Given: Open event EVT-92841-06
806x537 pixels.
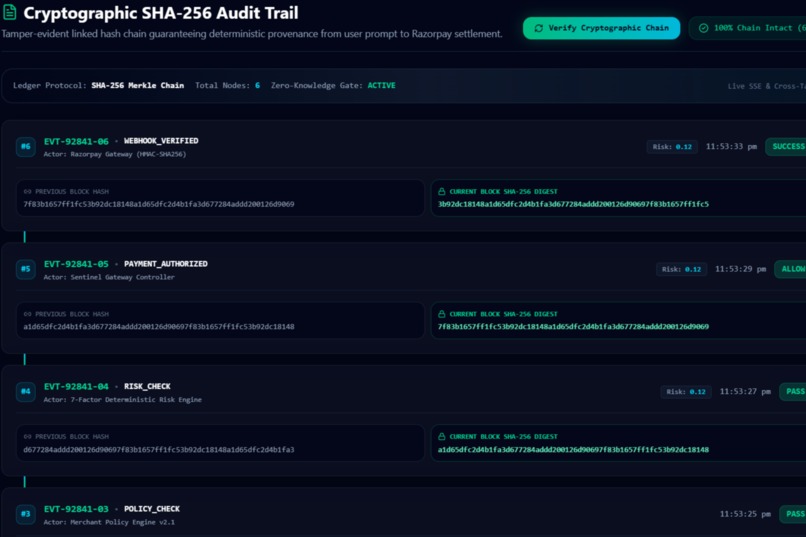Looking at the screenshot, I should pos(76,141).
